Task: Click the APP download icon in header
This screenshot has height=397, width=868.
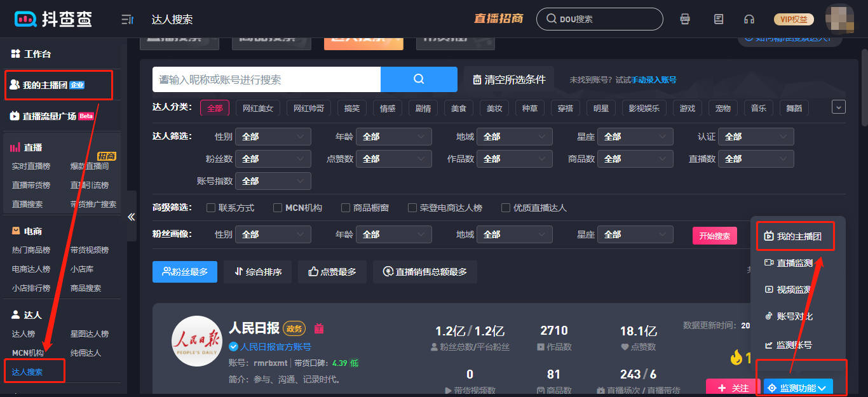Action: tap(685, 19)
